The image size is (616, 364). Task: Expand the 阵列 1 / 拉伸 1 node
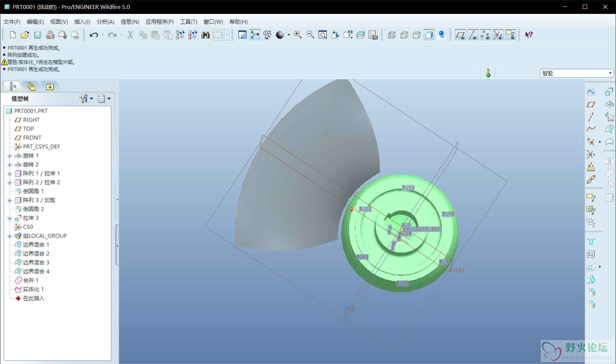tap(10, 174)
